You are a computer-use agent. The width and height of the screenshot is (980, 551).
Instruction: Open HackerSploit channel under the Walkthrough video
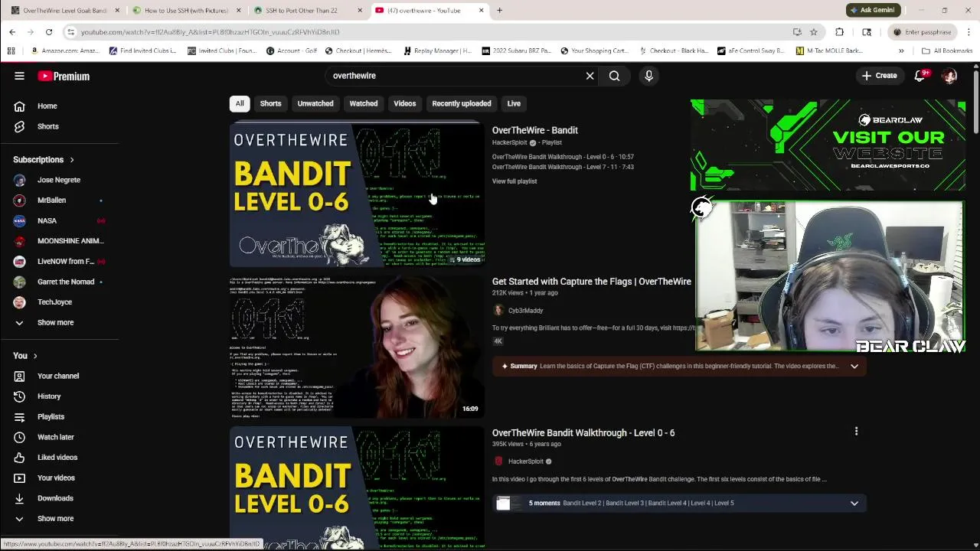526,461
